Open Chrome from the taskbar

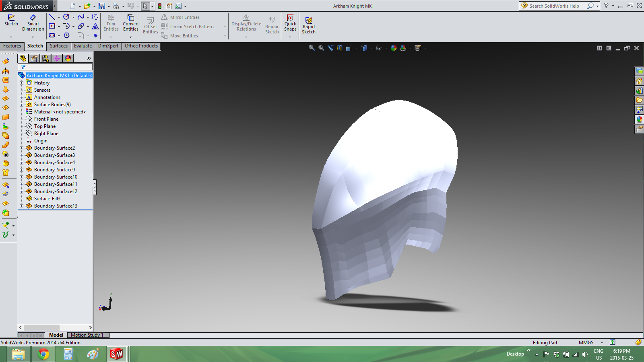43,354
